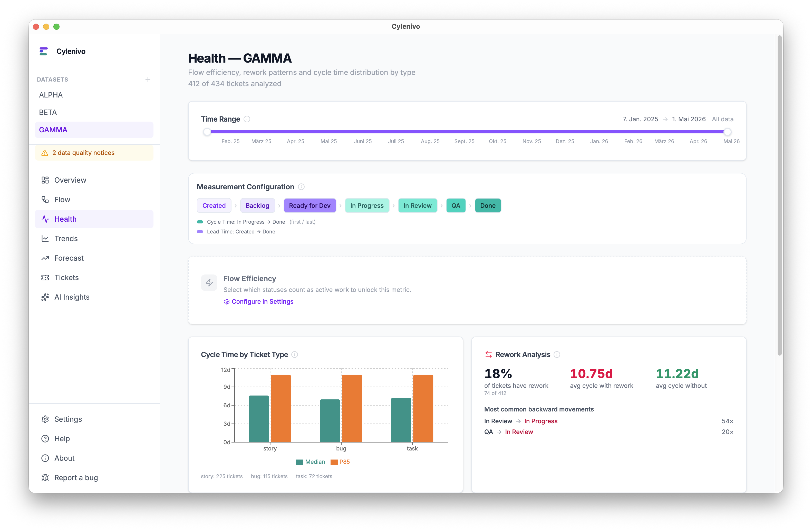
Task: Click the Cycle Time by Ticket Type info icon
Action: point(295,355)
